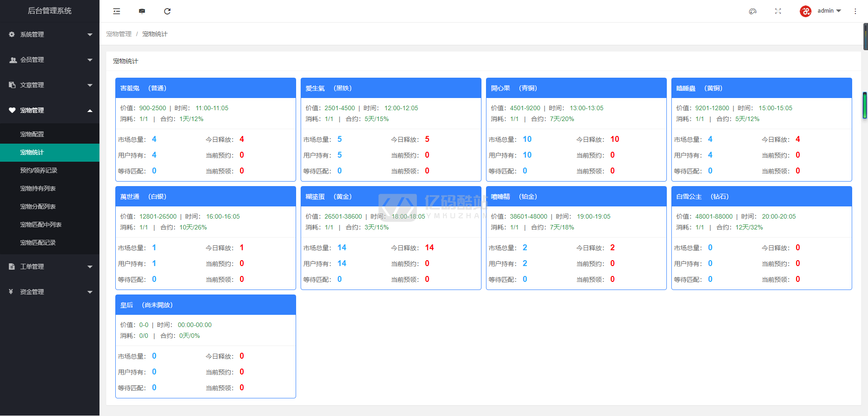Click the 白雪公主 (钻石) card header
Image resolution: width=868 pixels, height=416 pixels.
(762, 196)
